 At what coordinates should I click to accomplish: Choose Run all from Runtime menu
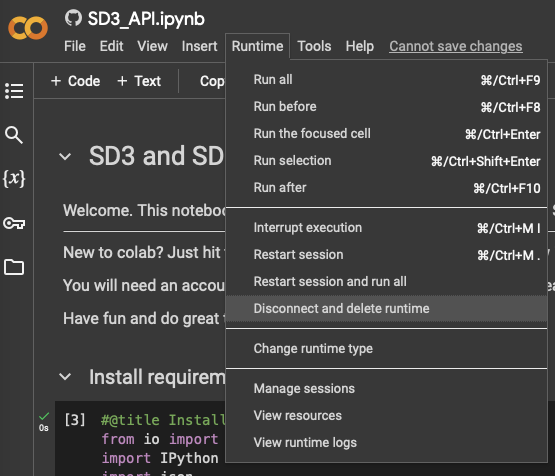[x=387, y=80]
